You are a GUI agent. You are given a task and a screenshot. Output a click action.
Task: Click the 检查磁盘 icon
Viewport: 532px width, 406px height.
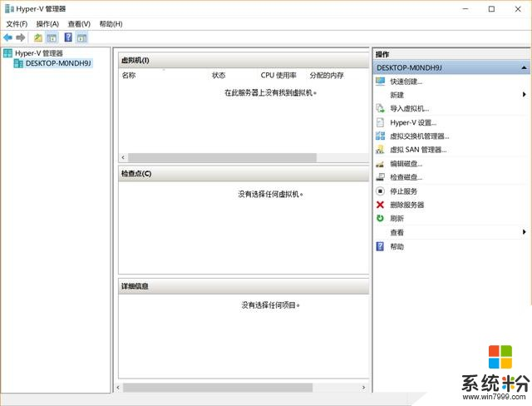point(381,177)
